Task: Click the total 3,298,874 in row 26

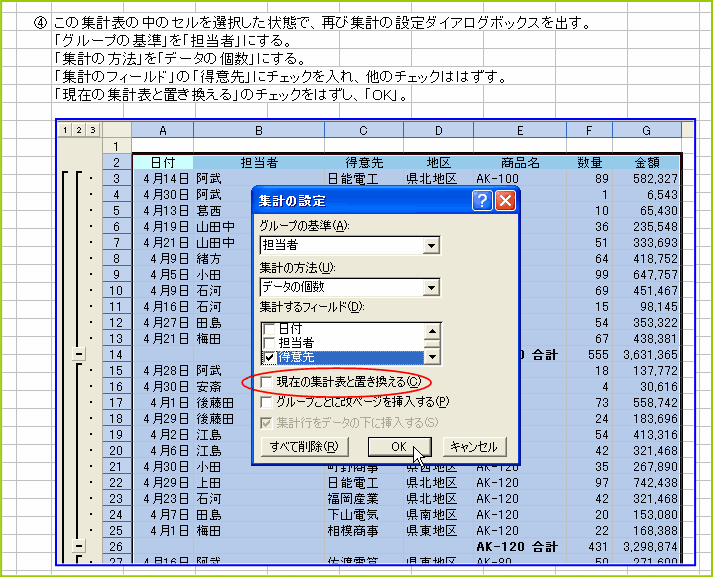Action: pyautogui.click(x=646, y=546)
